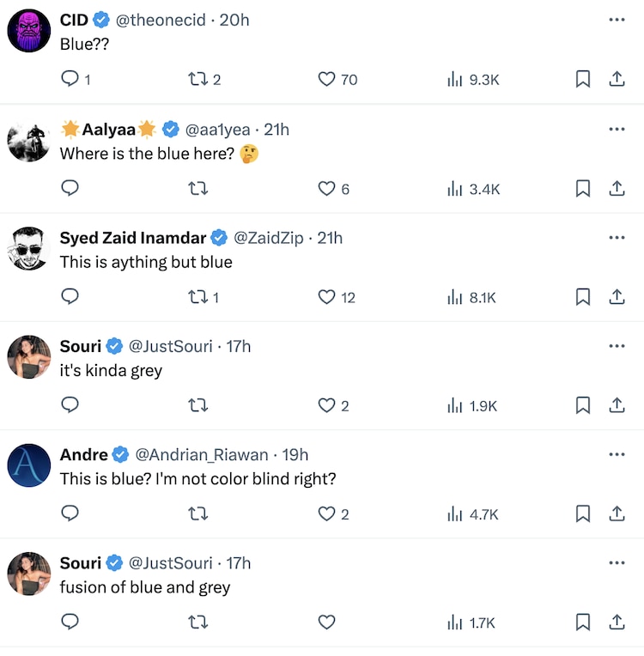Like Souri's "fusion of blue and grey" tweet
The width and height of the screenshot is (644, 656).
tap(326, 623)
